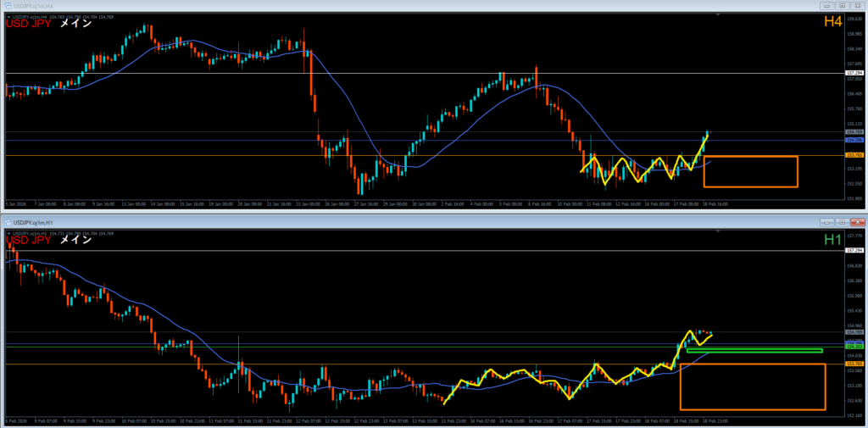Click the blue 154.296 price label on H4 chart
Viewport: 868px width, 428px height.
[854, 140]
